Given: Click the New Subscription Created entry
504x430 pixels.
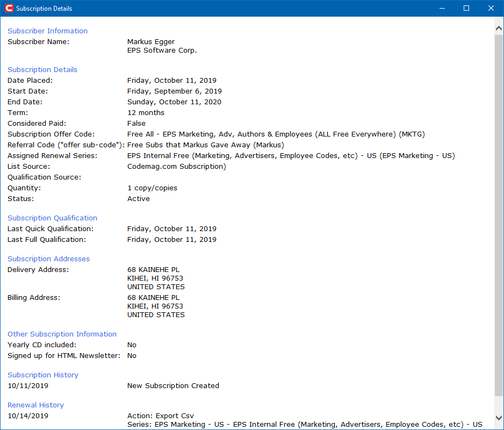Looking at the screenshot, I should pyautogui.click(x=173, y=385).
